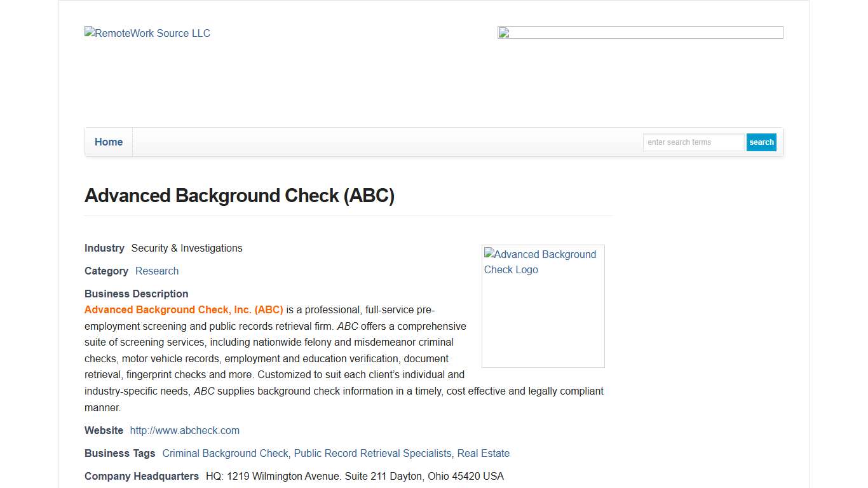Open the Advanced Background Check, Inc. (ABC) link
The image size is (868, 488).
coord(184,309)
